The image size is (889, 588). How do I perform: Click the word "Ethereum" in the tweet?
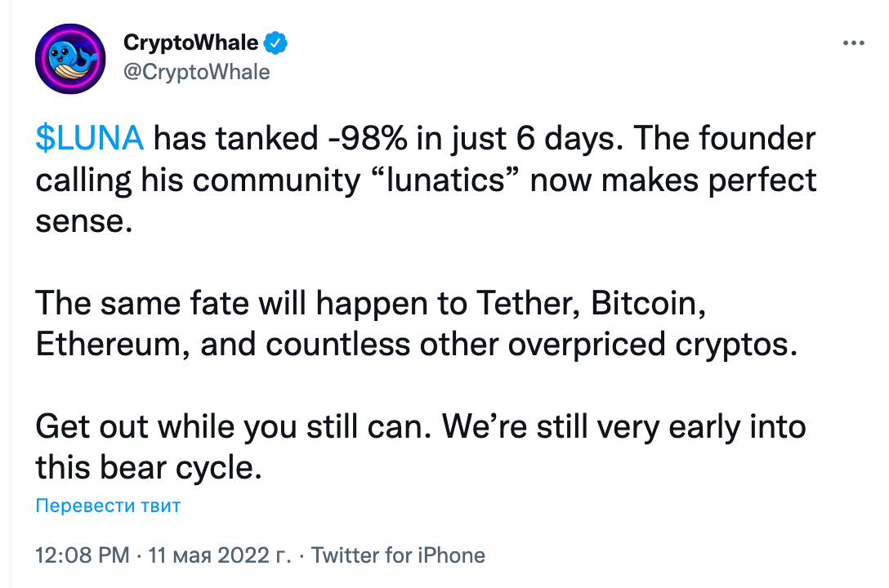click(x=113, y=345)
